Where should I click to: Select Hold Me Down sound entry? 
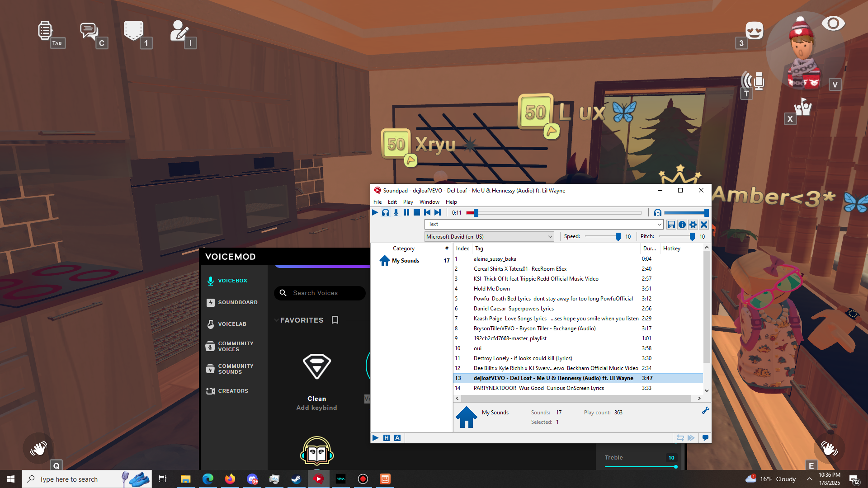pyautogui.click(x=492, y=289)
